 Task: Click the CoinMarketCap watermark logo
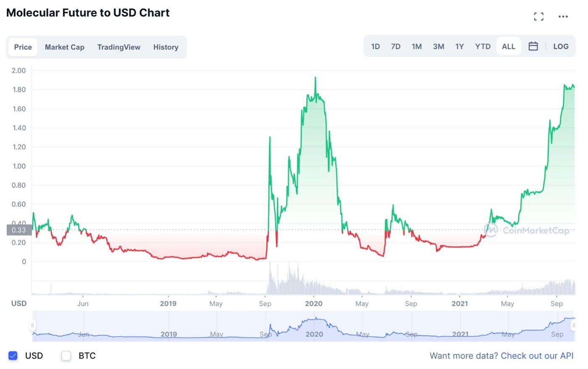tap(490, 230)
